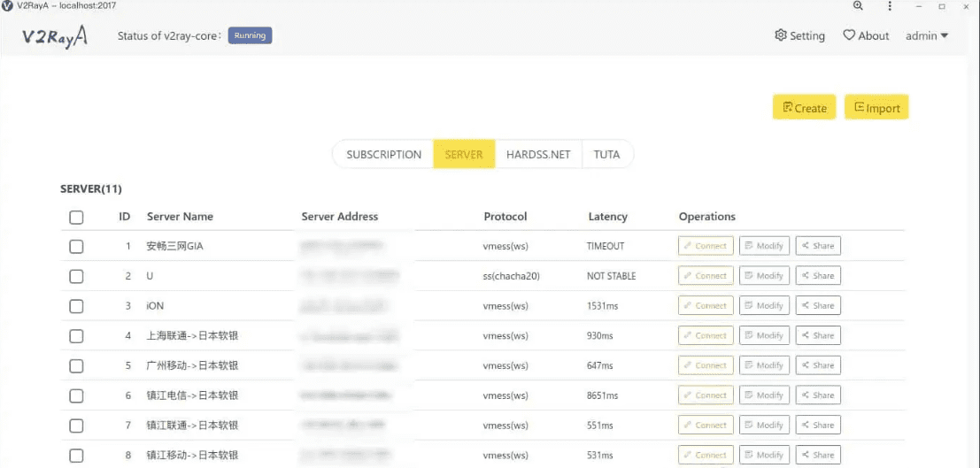Connect to server 安畅三网GIA

tap(706, 246)
